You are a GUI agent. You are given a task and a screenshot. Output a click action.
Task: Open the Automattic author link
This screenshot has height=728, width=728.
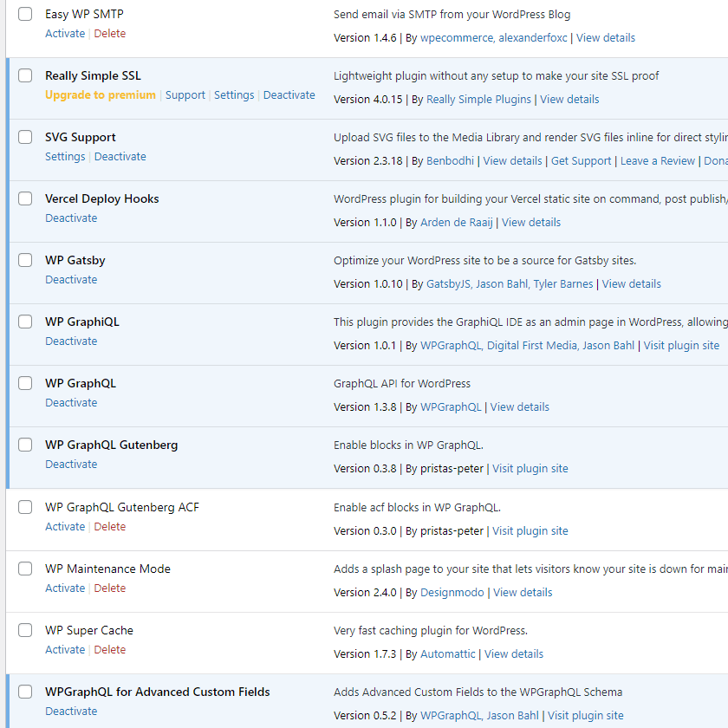tap(447, 653)
